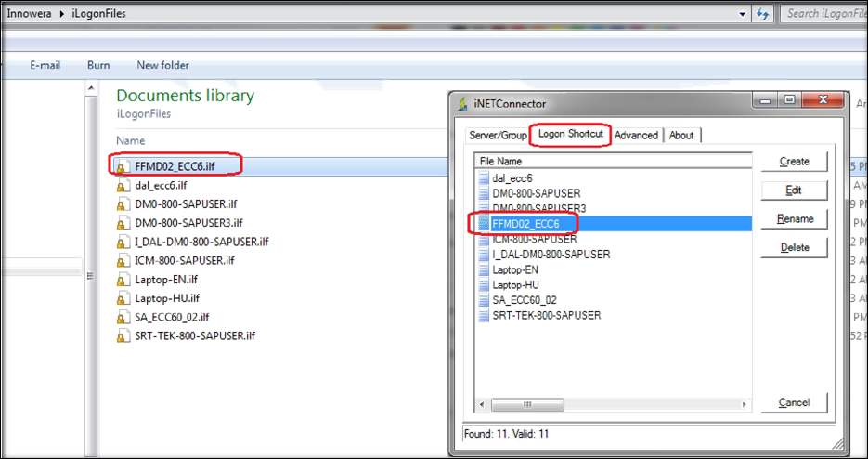Open the Advanced tab
The image size is (868, 459).
tap(636, 135)
